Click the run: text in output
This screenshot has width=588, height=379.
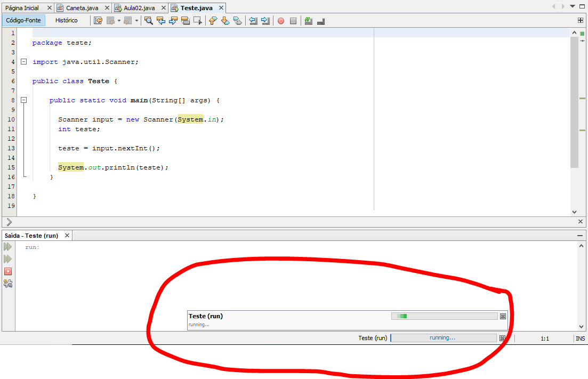pos(32,247)
